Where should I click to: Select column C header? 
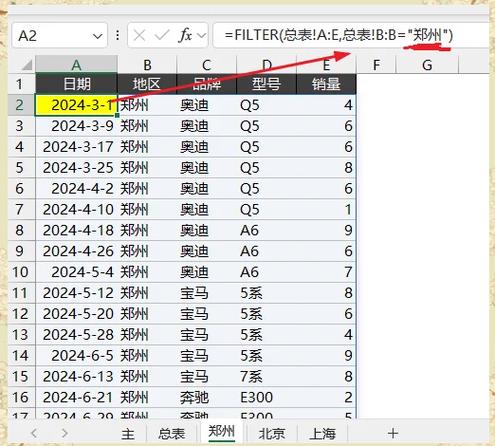point(206,65)
